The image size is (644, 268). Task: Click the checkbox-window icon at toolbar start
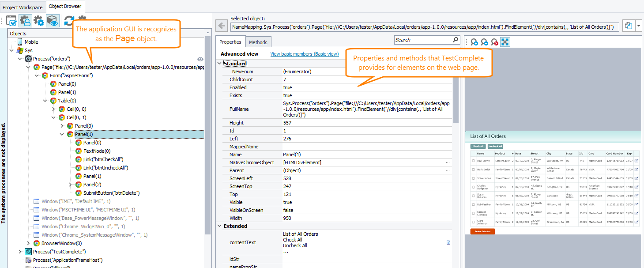11,21
